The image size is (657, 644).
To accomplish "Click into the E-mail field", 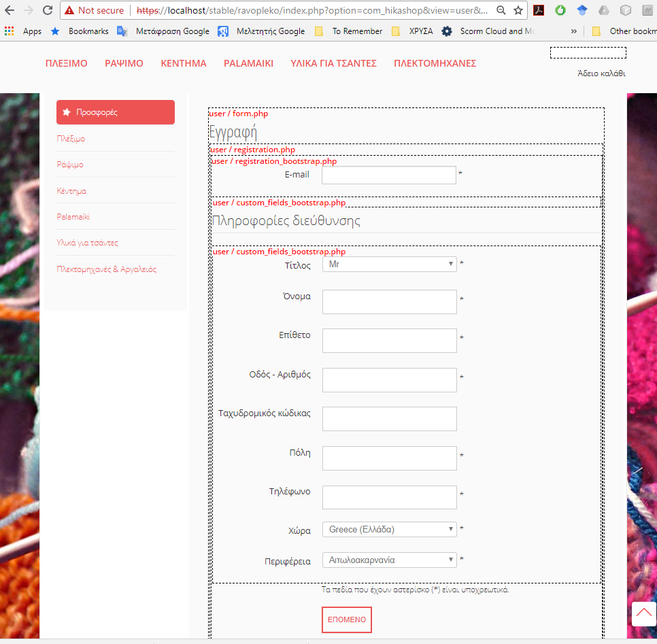I will (x=389, y=175).
